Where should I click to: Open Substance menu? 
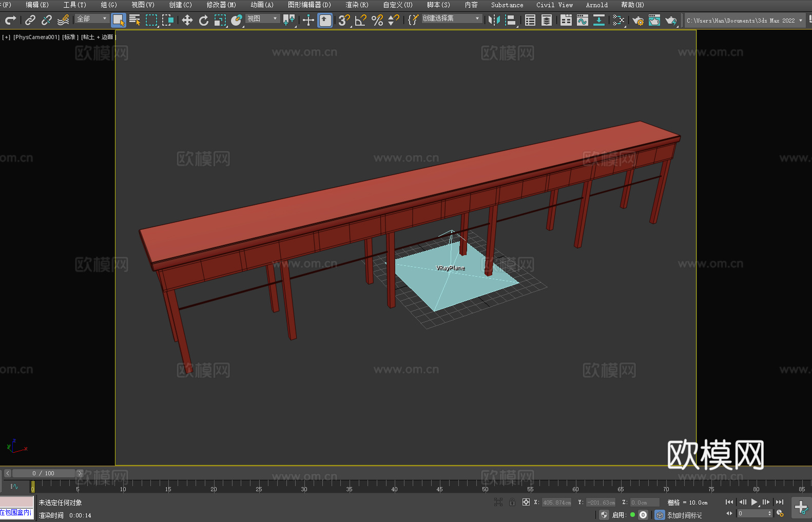(507, 5)
